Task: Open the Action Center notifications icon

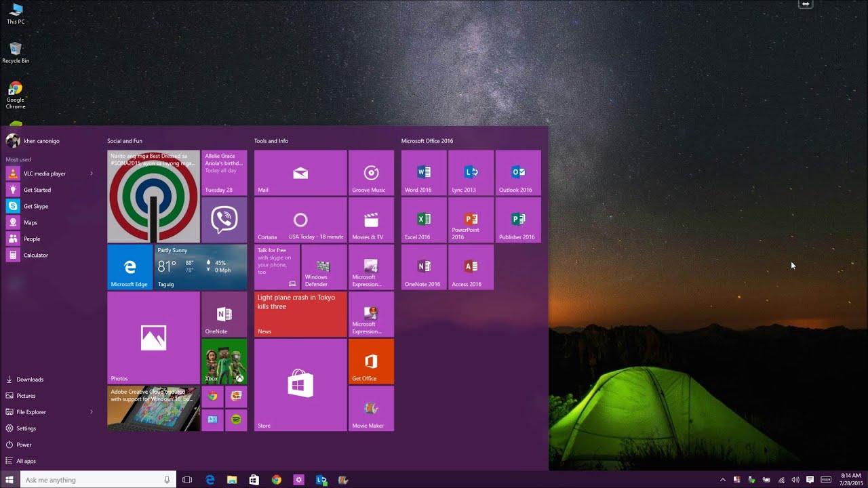Action: point(810,480)
